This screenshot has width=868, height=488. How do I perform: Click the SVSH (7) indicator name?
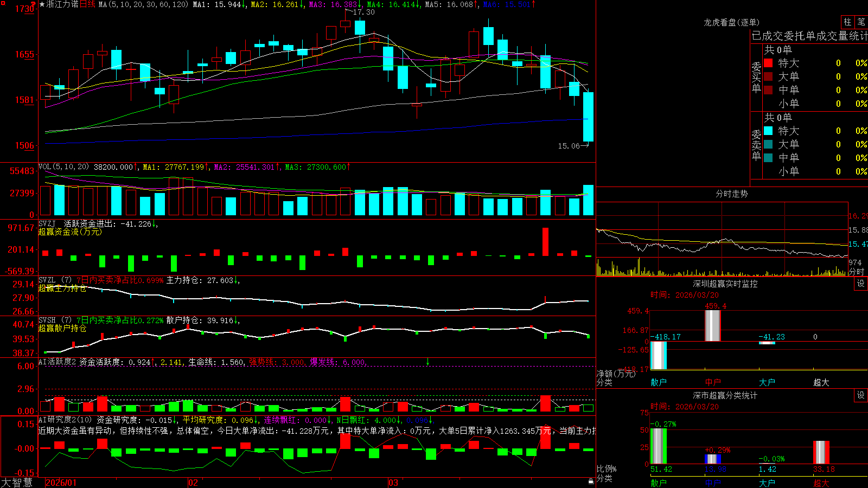(x=55, y=320)
